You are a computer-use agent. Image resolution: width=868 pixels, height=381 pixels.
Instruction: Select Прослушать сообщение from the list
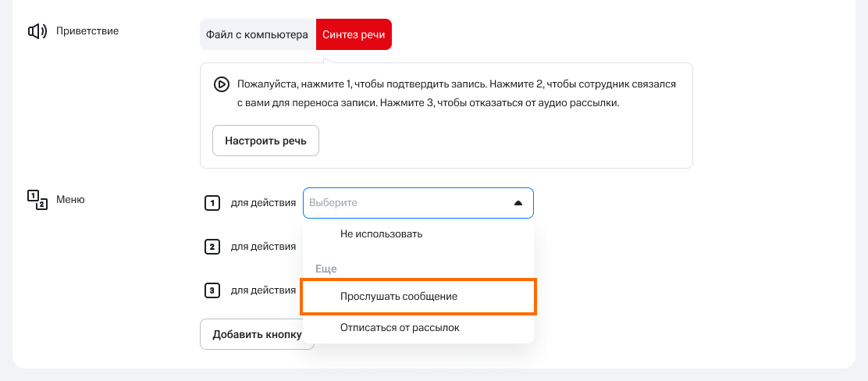[x=399, y=297]
